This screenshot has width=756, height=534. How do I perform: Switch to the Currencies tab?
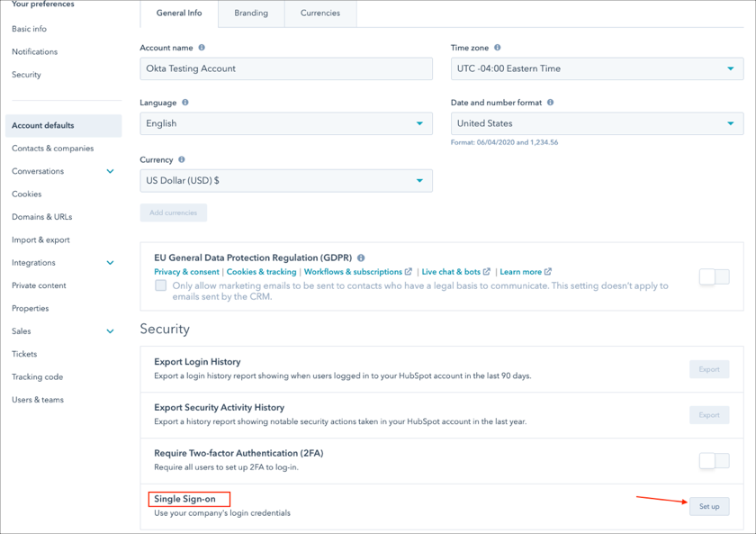click(320, 14)
